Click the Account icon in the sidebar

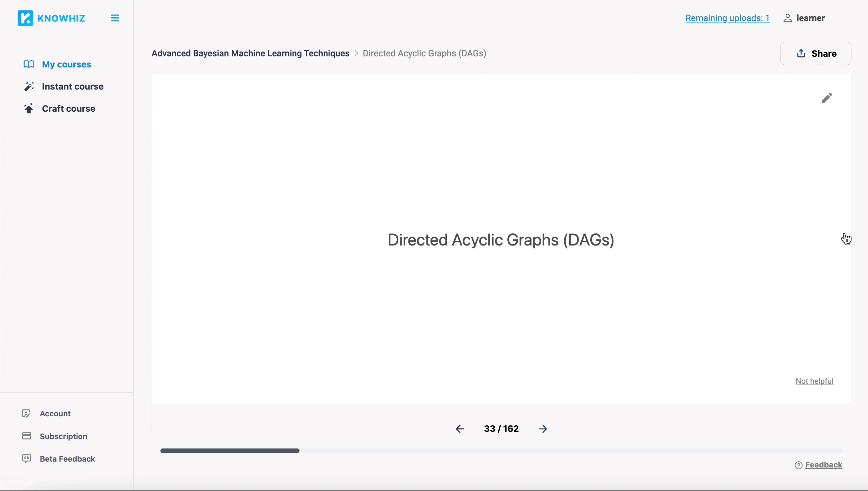click(x=27, y=413)
